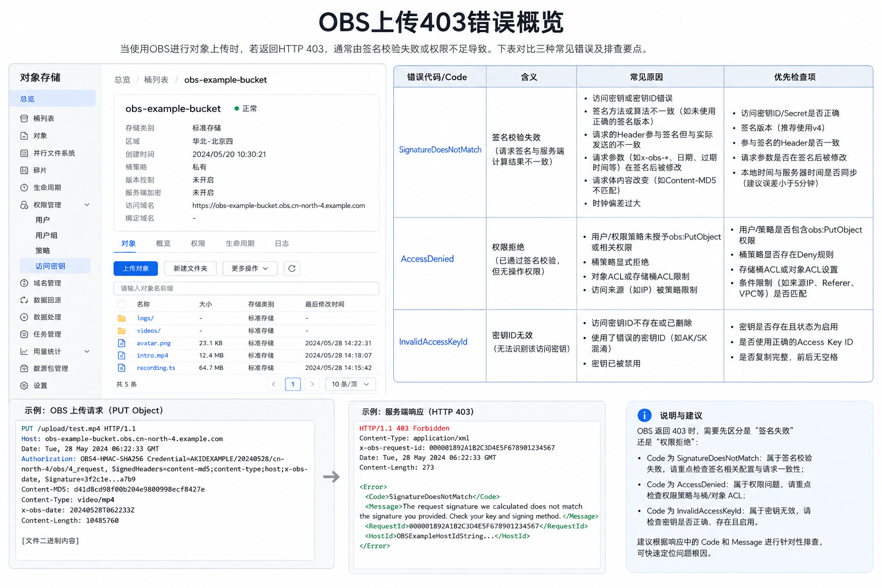Click the 正常 status indicator
882x588 pixels.
[x=246, y=109]
